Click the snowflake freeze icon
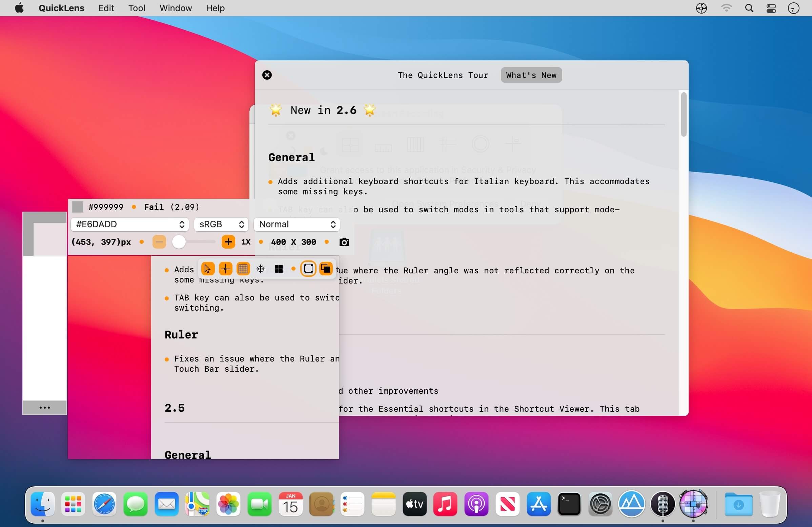 (261, 269)
